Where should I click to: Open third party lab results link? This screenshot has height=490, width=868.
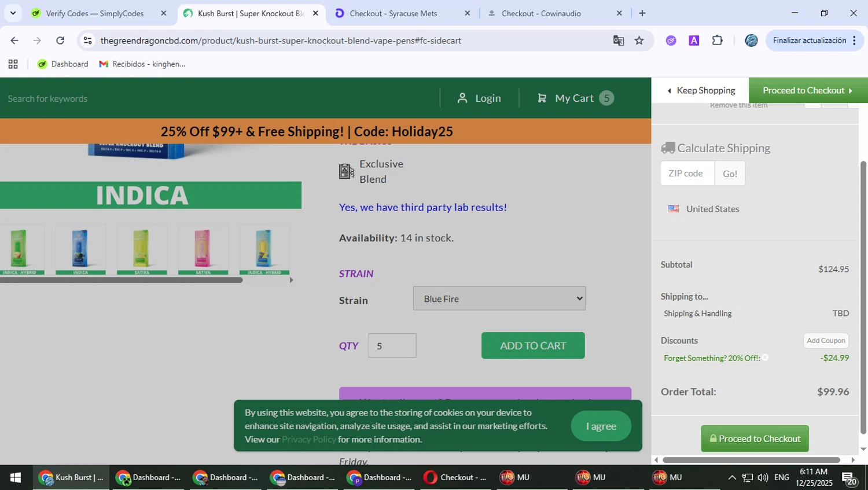423,207
